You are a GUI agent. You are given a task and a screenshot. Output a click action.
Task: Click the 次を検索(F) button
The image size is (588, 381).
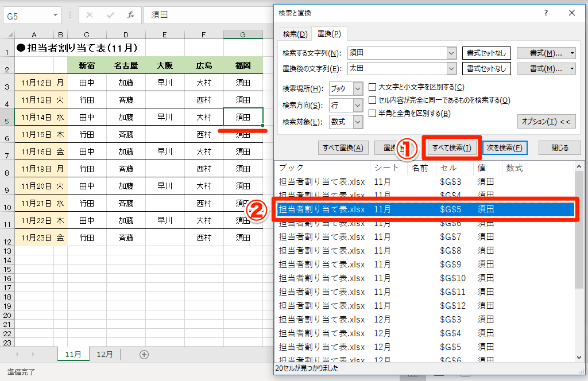(x=504, y=148)
